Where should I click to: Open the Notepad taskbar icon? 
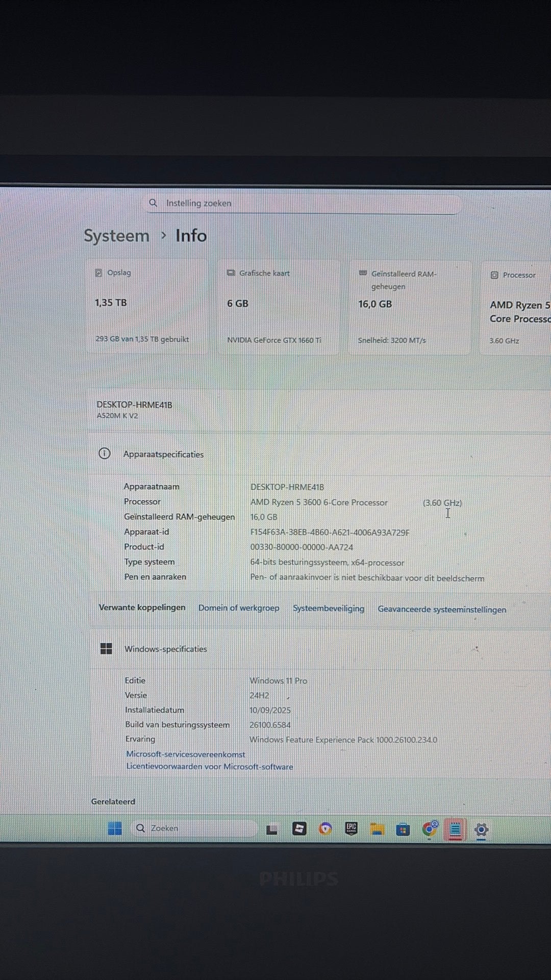click(x=455, y=830)
